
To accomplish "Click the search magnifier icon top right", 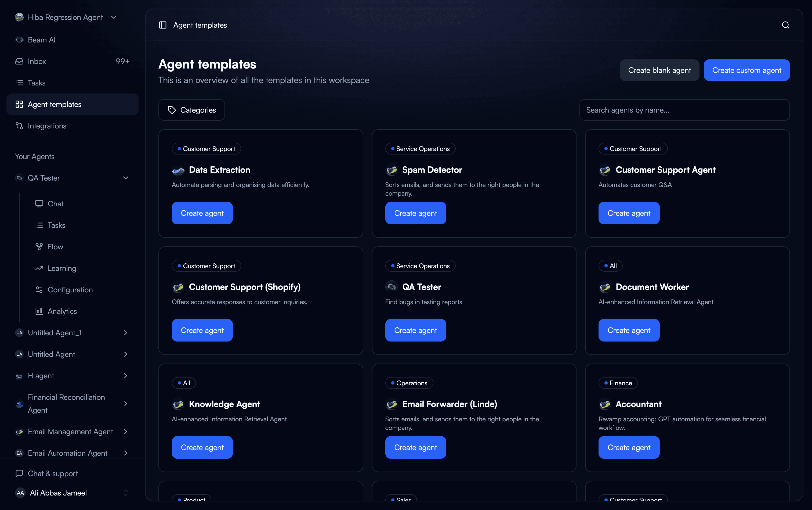I will (x=785, y=25).
